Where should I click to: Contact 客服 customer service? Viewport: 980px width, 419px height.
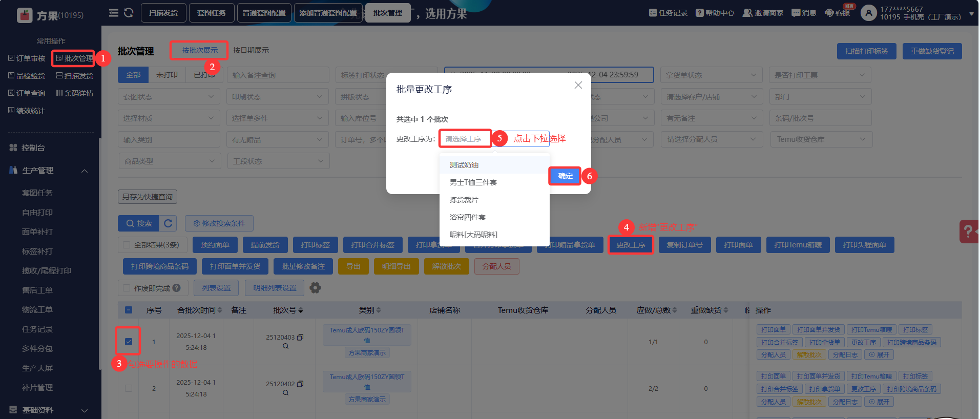[837, 13]
